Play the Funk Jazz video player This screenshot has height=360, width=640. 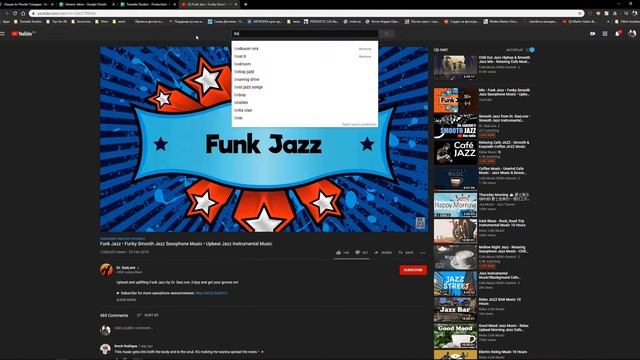pyautogui.click(x=264, y=139)
